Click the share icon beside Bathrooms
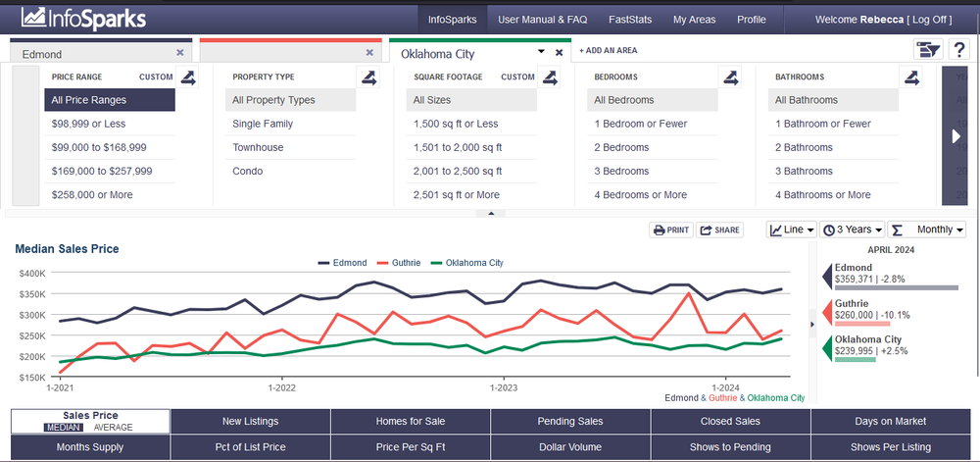 pos(911,77)
